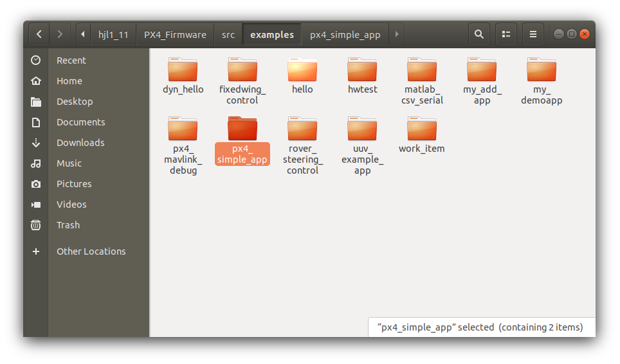620x364 pixels.
Task: Select the my_add_app folder icon
Action: click(482, 69)
